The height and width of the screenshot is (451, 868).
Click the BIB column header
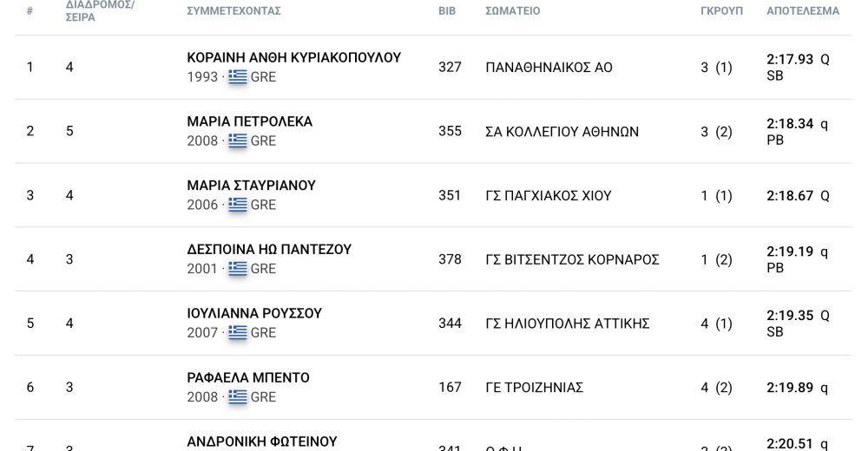(447, 11)
